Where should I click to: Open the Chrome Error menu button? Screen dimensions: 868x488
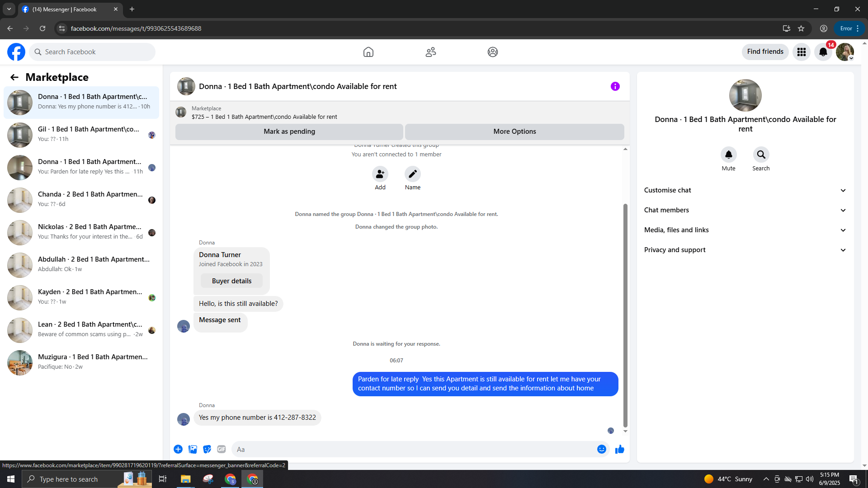(849, 28)
